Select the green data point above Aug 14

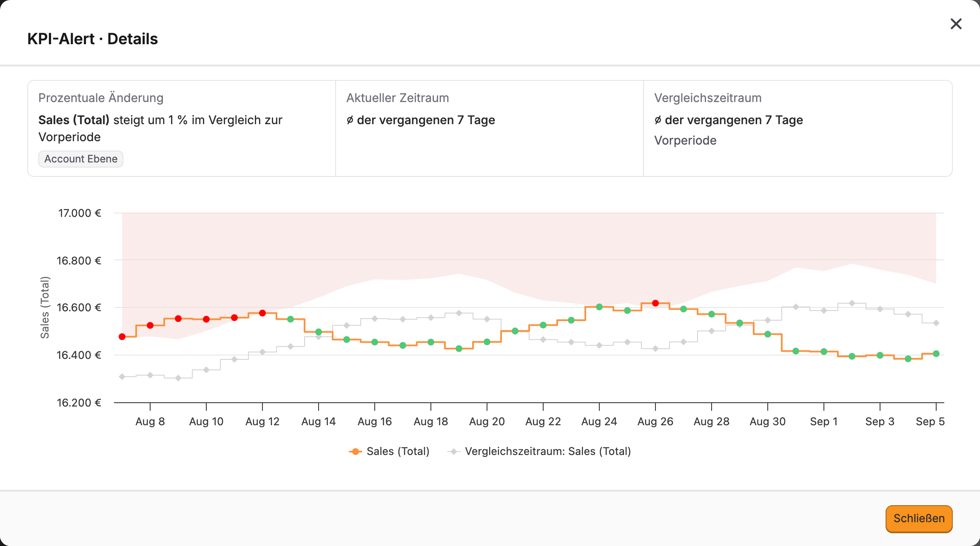click(x=319, y=332)
